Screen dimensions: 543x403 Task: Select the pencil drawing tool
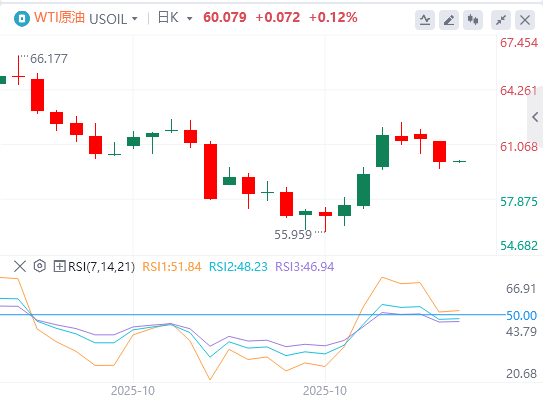pyautogui.click(x=449, y=20)
